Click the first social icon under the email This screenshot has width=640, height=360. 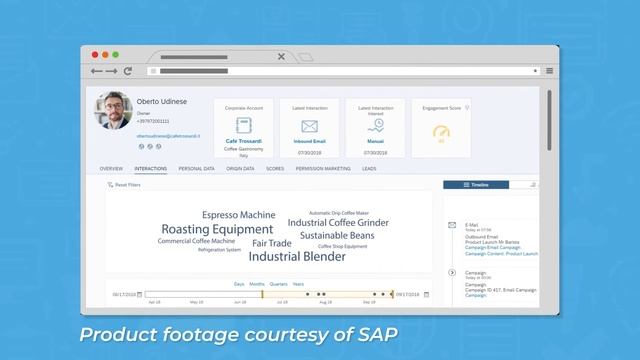tap(141, 146)
